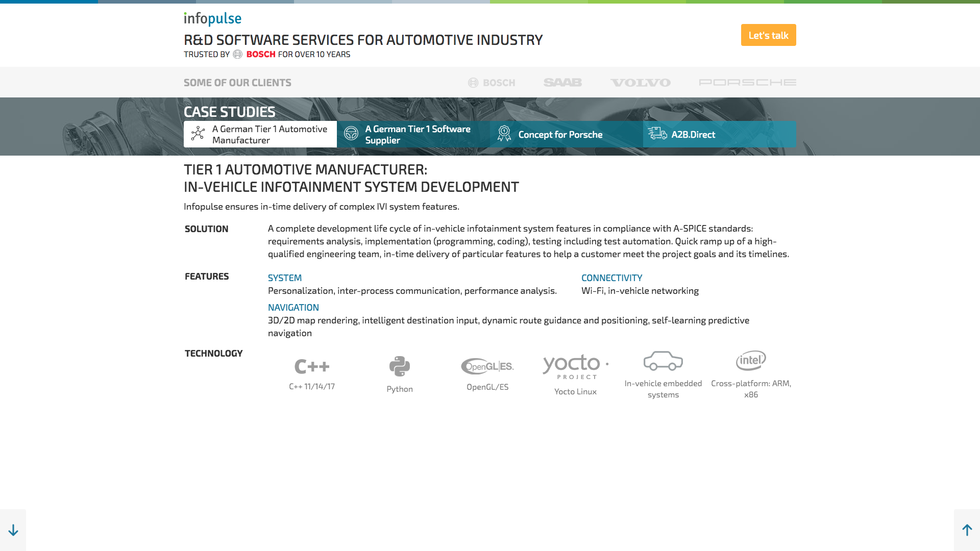Click the scroll up arrow button

click(967, 530)
